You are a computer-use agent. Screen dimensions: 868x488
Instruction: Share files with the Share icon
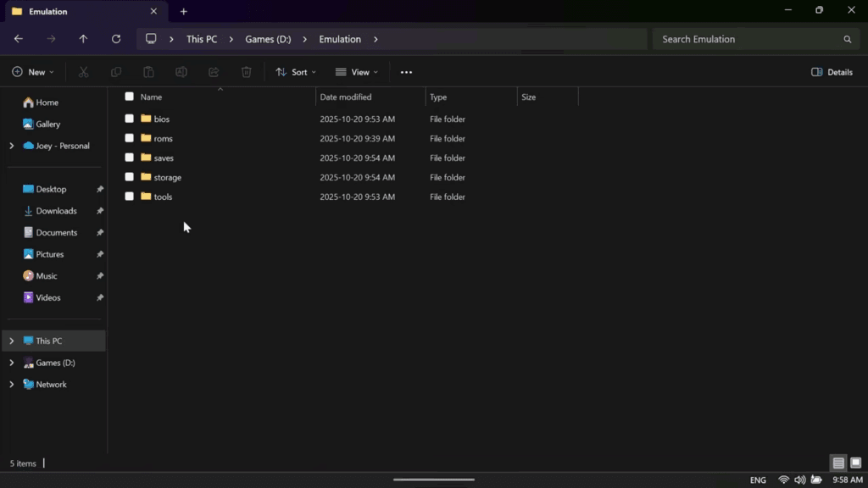point(214,72)
